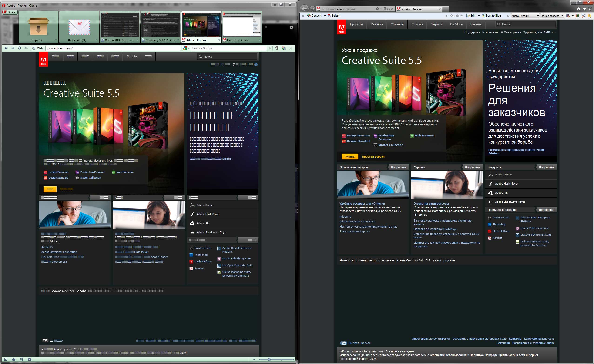Screen dimensions: 594x364
Task: Click Моя корзина cart link
Action: pos(511,32)
